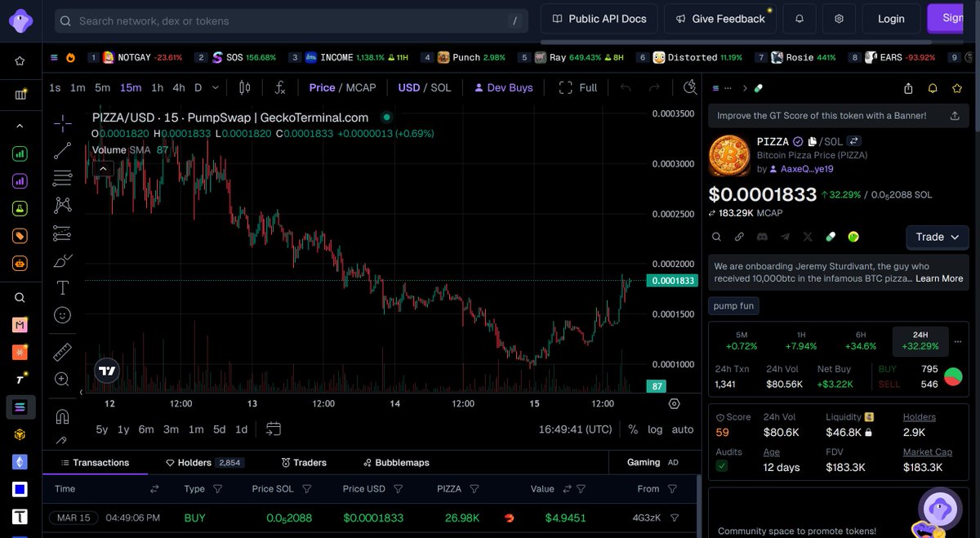Toggle Dev Buys markers on chart
The image size is (980, 538).
tap(503, 87)
